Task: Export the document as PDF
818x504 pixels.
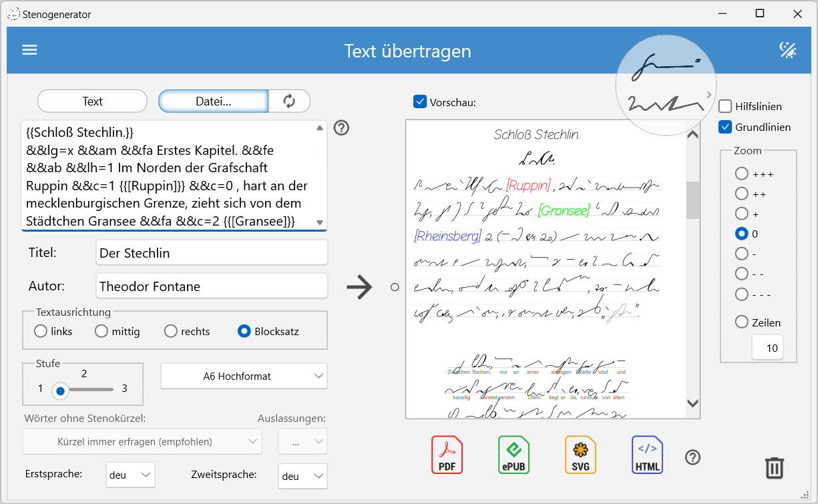Action: pos(447,455)
